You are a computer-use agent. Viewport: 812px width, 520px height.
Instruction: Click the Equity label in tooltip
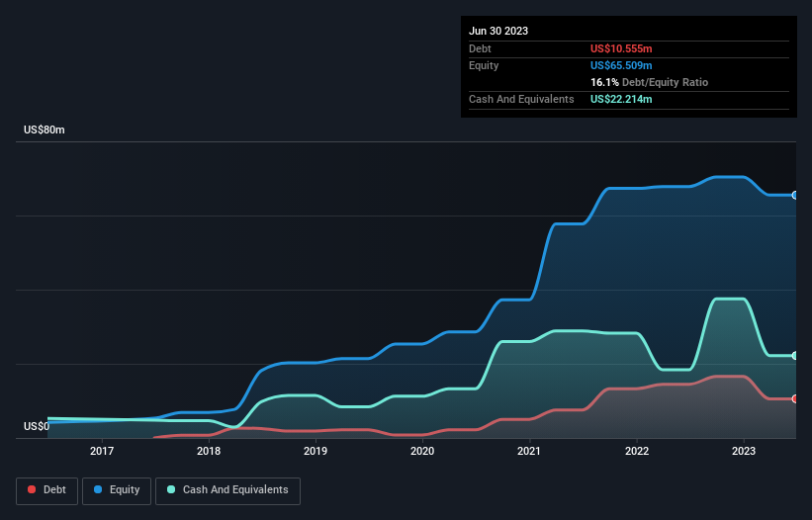click(x=484, y=65)
